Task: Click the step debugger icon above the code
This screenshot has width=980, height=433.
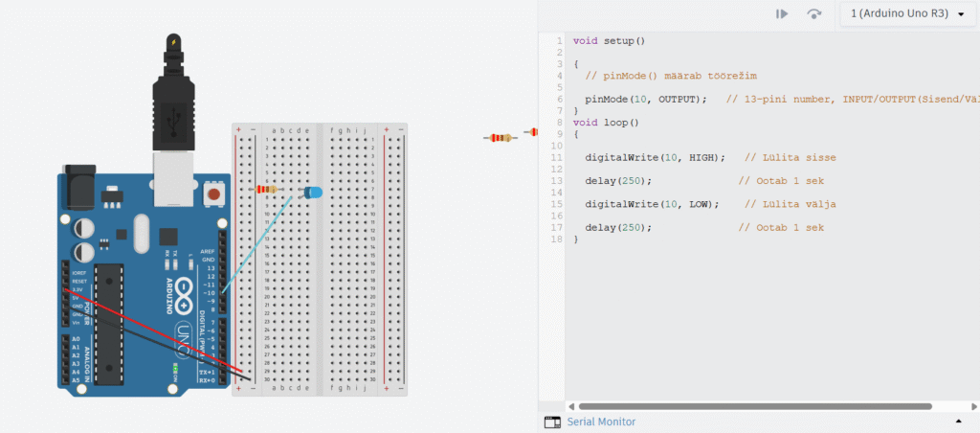Action: [782, 13]
